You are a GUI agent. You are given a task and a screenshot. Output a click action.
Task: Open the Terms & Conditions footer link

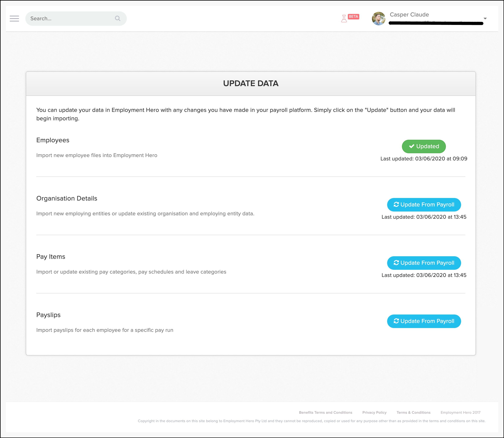(413, 412)
